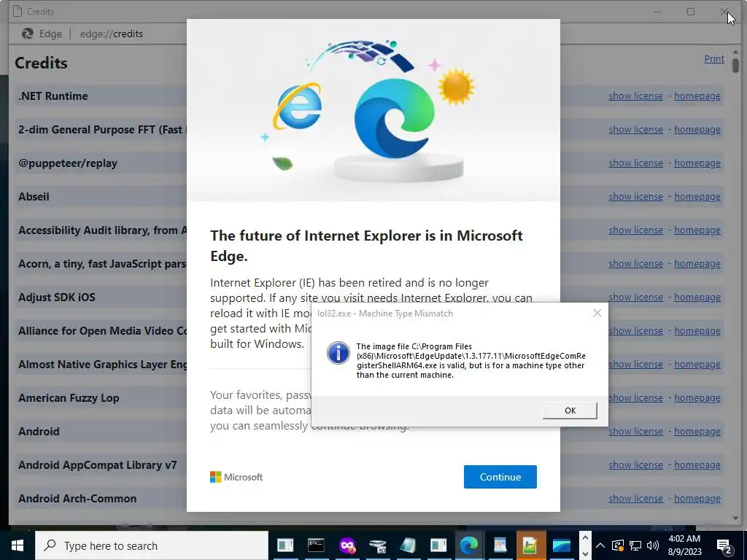The image size is (747, 560).
Task: Click the Print link in Credits window
Action: pyautogui.click(x=714, y=58)
